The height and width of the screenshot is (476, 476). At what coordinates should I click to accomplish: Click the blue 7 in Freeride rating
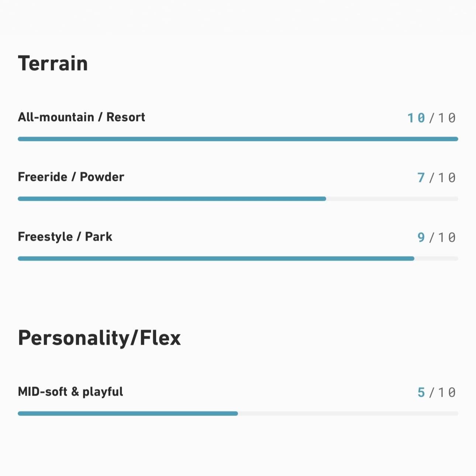pos(421,178)
